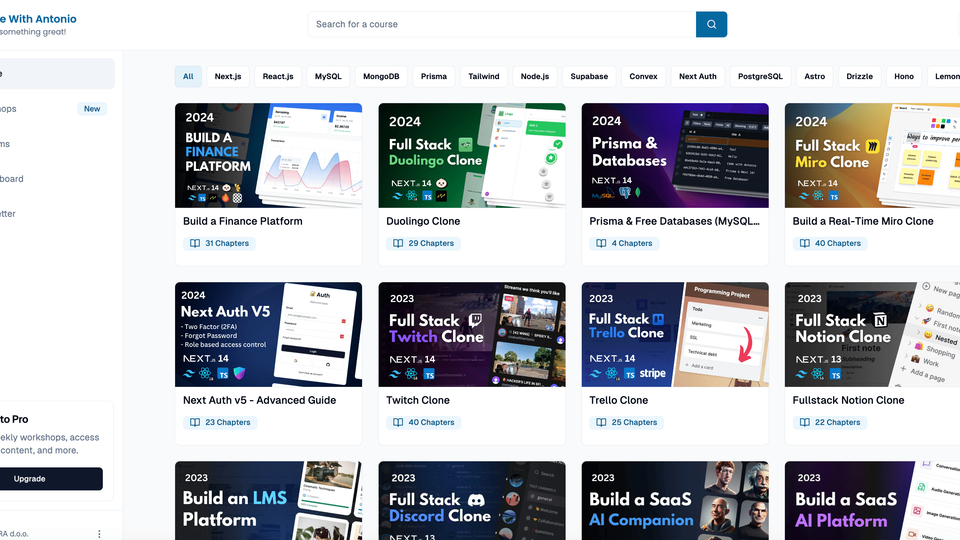Click the 23 Chapters label
The image size is (960, 540).
[228, 422]
